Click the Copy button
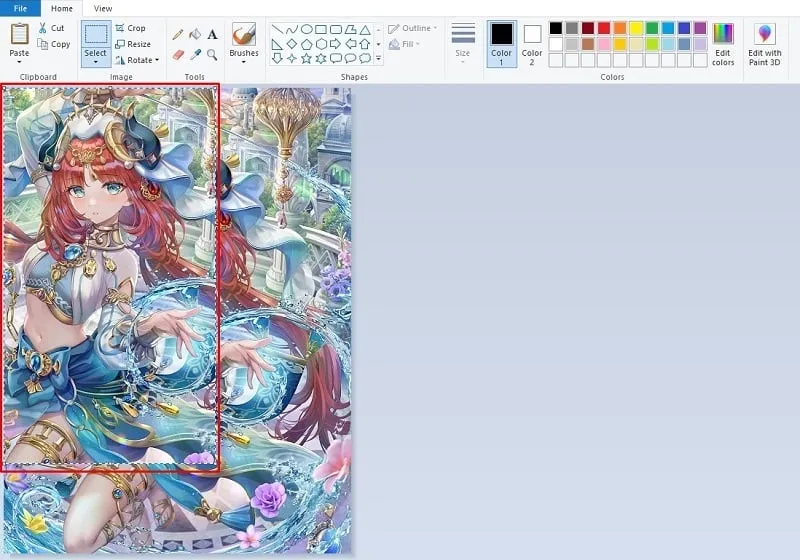 click(x=54, y=44)
